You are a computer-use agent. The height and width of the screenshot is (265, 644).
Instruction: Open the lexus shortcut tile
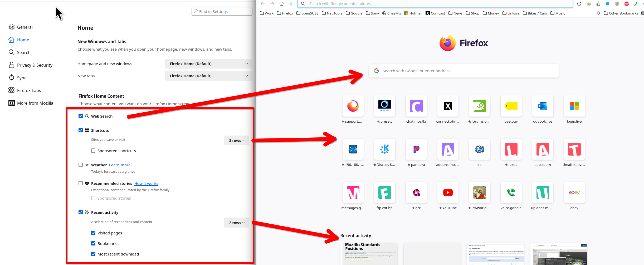coord(511,149)
